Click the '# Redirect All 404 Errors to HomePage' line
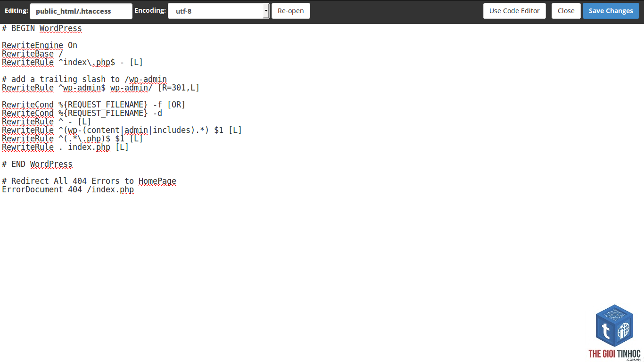Screen dimensions: 644x362 [x=89, y=181]
